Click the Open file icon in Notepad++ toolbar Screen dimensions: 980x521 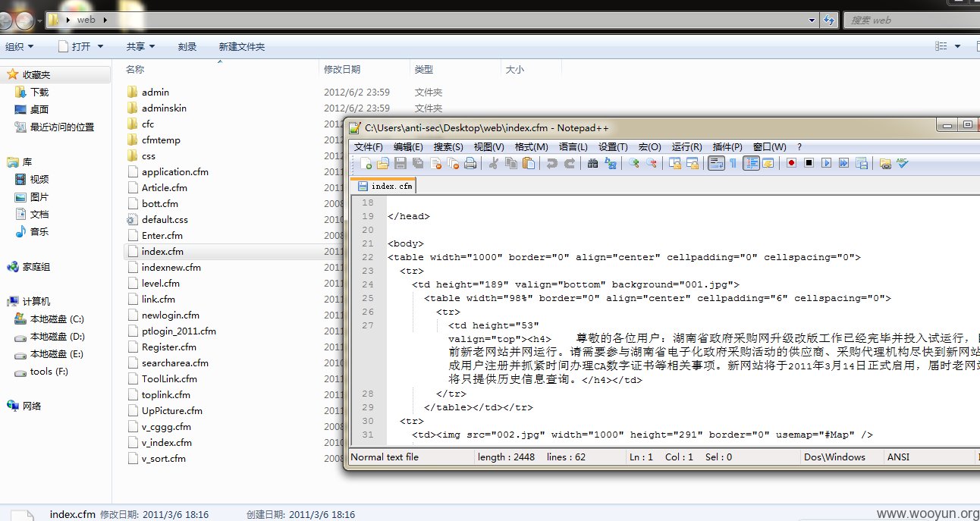pyautogui.click(x=383, y=163)
